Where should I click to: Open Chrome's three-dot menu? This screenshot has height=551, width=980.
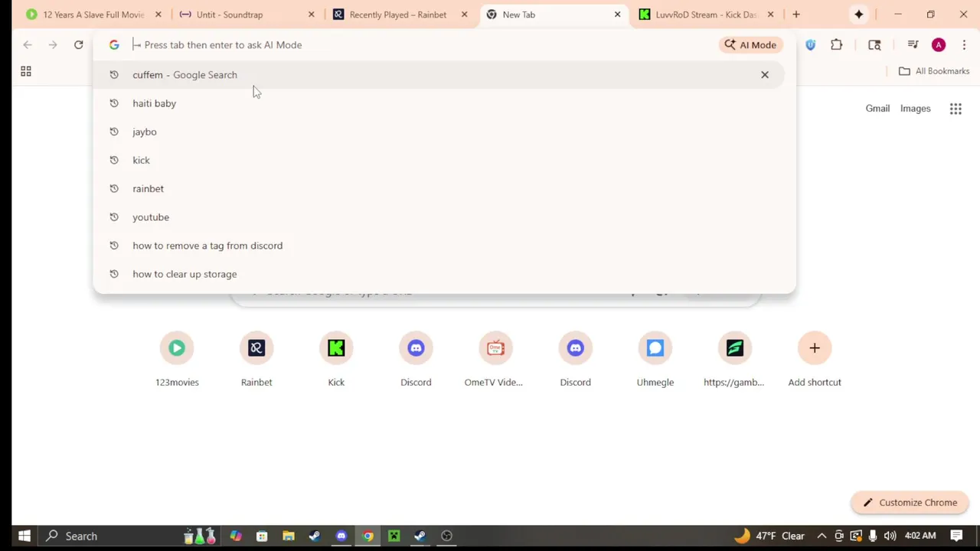964,44
